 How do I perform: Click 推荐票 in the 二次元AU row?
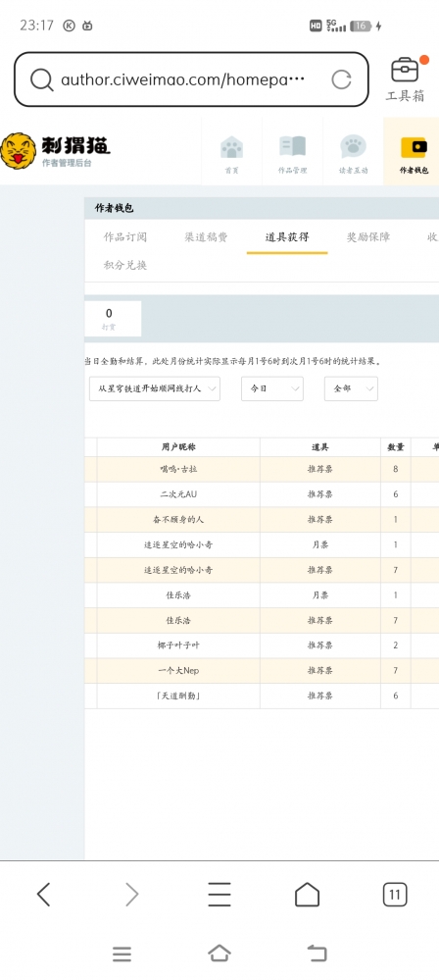pyautogui.click(x=320, y=494)
